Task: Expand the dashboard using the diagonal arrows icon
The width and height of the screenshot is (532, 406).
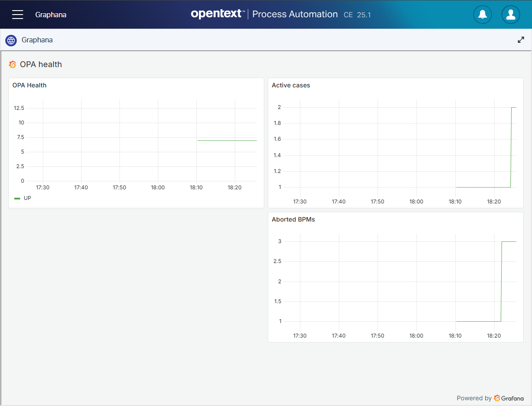Action: (x=521, y=40)
